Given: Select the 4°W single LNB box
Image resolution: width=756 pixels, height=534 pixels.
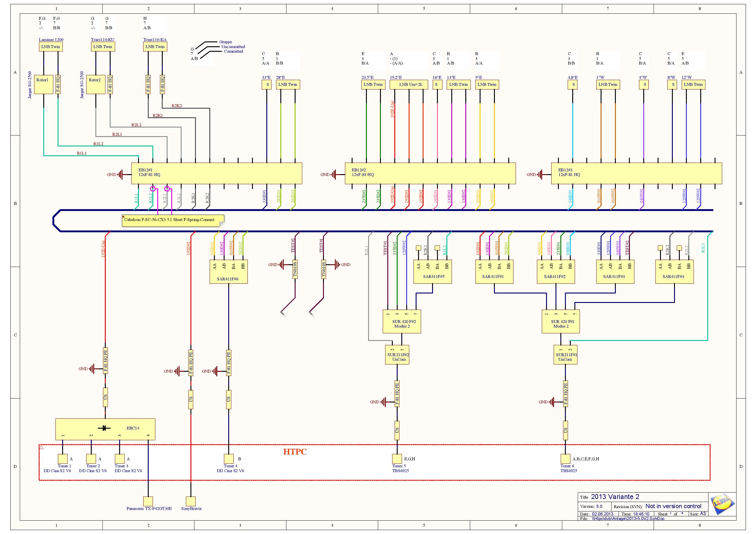Looking at the screenshot, I should 644,85.
